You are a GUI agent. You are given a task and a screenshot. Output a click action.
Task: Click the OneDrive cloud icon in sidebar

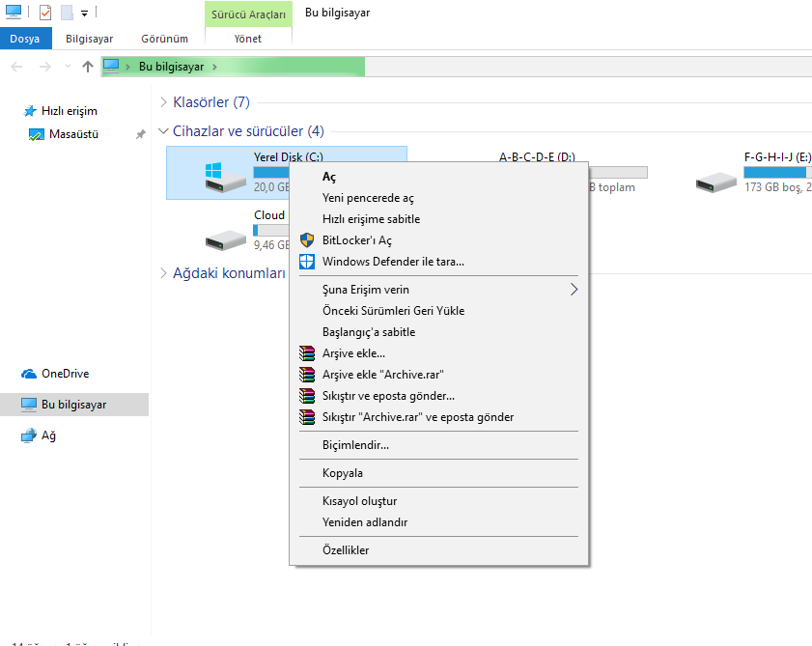(x=29, y=374)
